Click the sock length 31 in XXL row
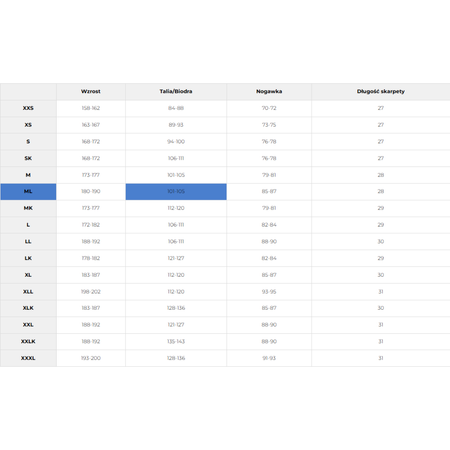This screenshot has width=450, height=450. (381, 325)
